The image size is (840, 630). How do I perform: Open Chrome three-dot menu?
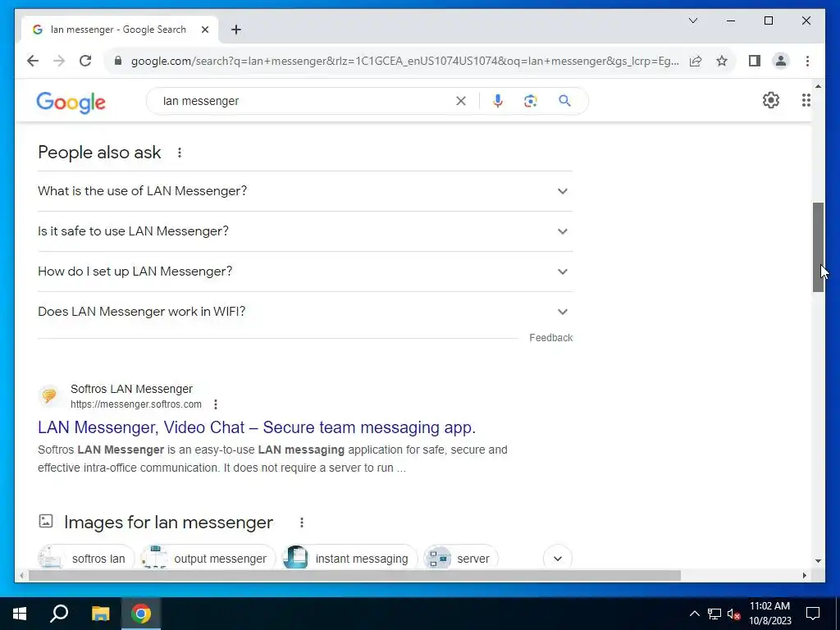pos(807,61)
